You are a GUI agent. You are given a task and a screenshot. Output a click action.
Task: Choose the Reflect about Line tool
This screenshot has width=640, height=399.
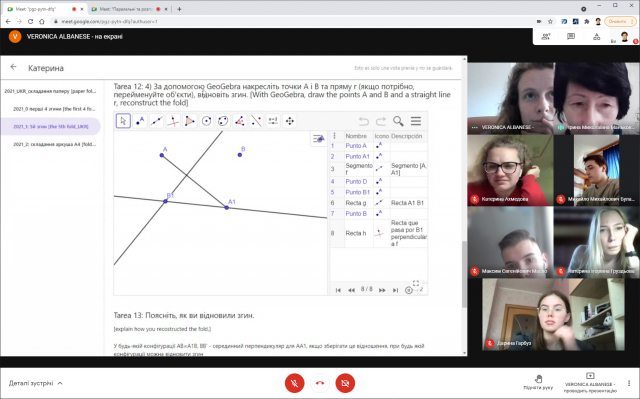coord(256,121)
